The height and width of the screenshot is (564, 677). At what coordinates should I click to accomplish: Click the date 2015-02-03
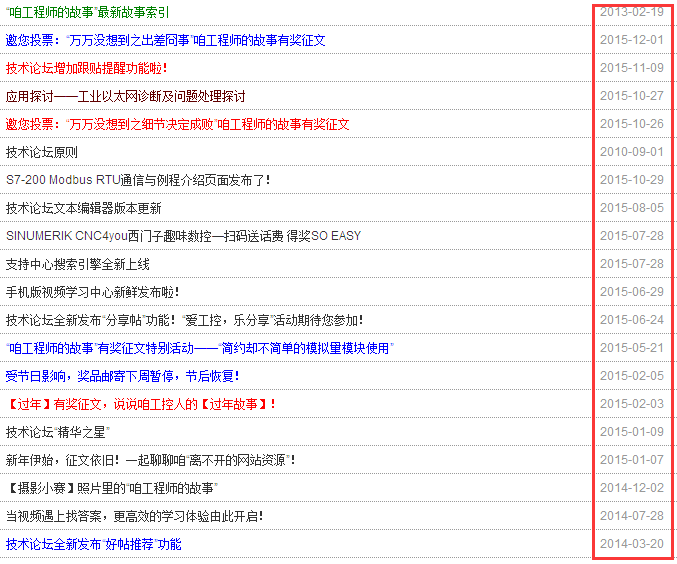point(632,404)
